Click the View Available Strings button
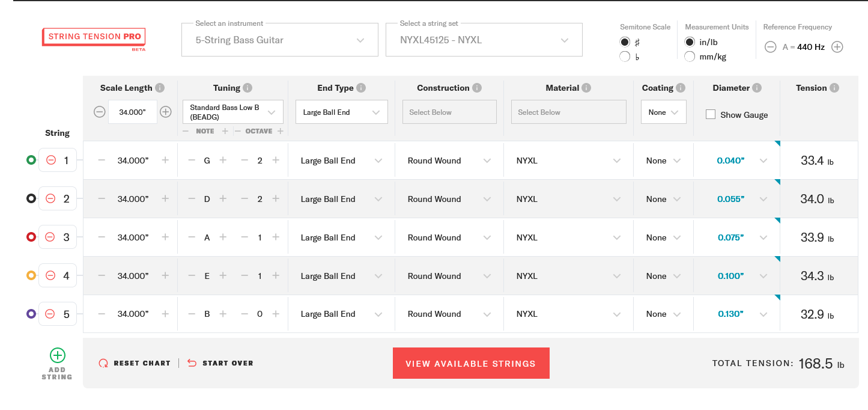The height and width of the screenshot is (410, 868). pos(471,363)
